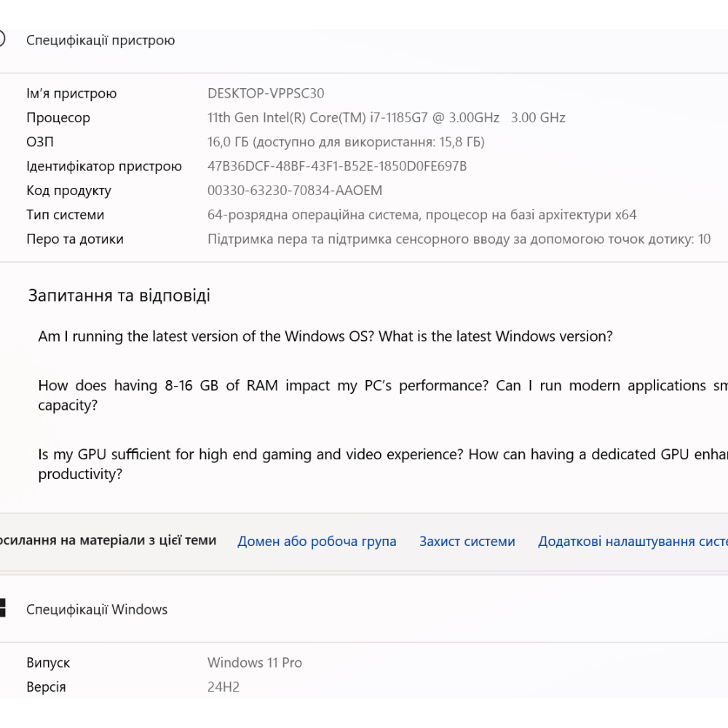Open the Додаткові налаштування системи link
Screen dimensions: 728x728
pyautogui.click(x=632, y=541)
